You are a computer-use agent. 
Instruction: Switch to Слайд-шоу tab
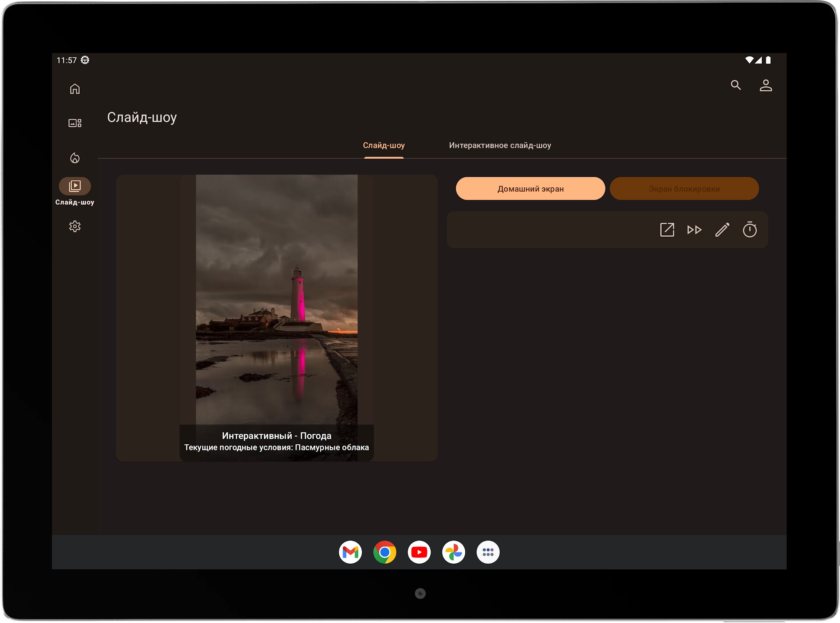click(x=383, y=145)
